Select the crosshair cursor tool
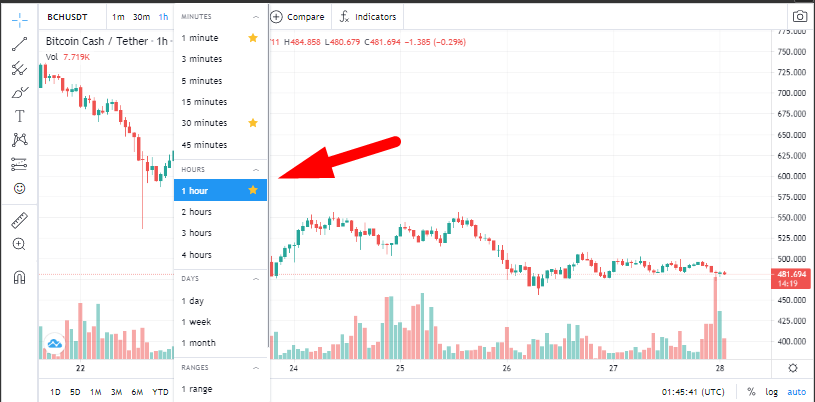Viewport: 815px width, 402px height. tap(20, 20)
